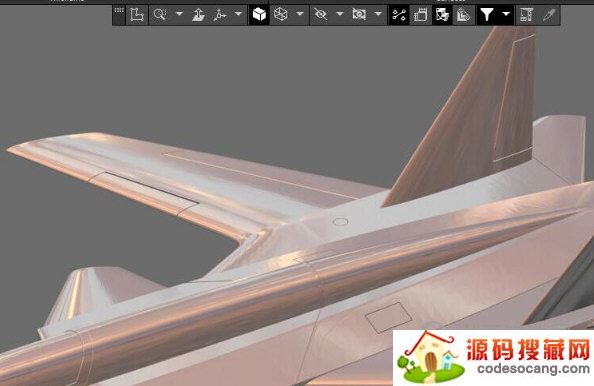Open the dropdown beside the magnifier zoom tool

[x=179, y=14]
